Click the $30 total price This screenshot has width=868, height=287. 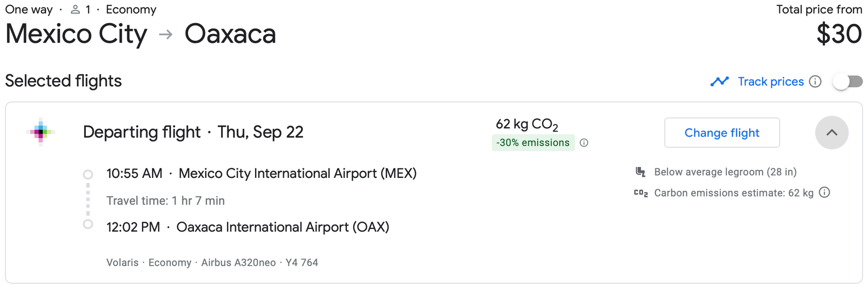point(839,34)
